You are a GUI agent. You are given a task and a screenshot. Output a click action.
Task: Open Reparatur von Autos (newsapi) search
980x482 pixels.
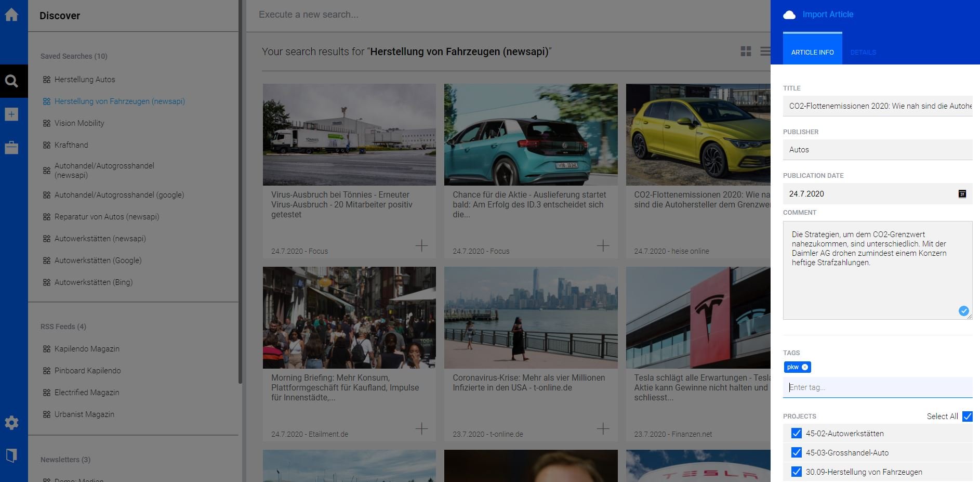(x=107, y=217)
